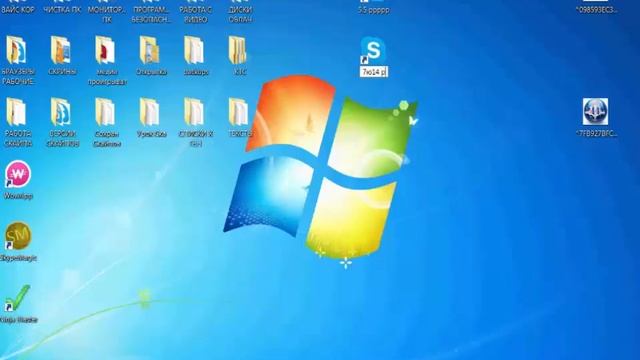
Task: Click inside the Skype shortcut rename field
Action: coord(373,72)
